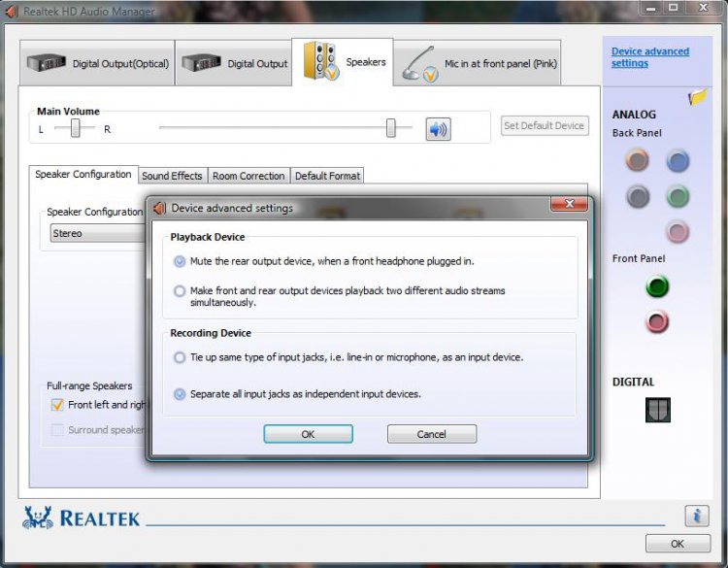The height and width of the screenshot is (568, 728).
Task: Maximize the Realtek HD Audio Manager window
Action: (x=673, y=9)
